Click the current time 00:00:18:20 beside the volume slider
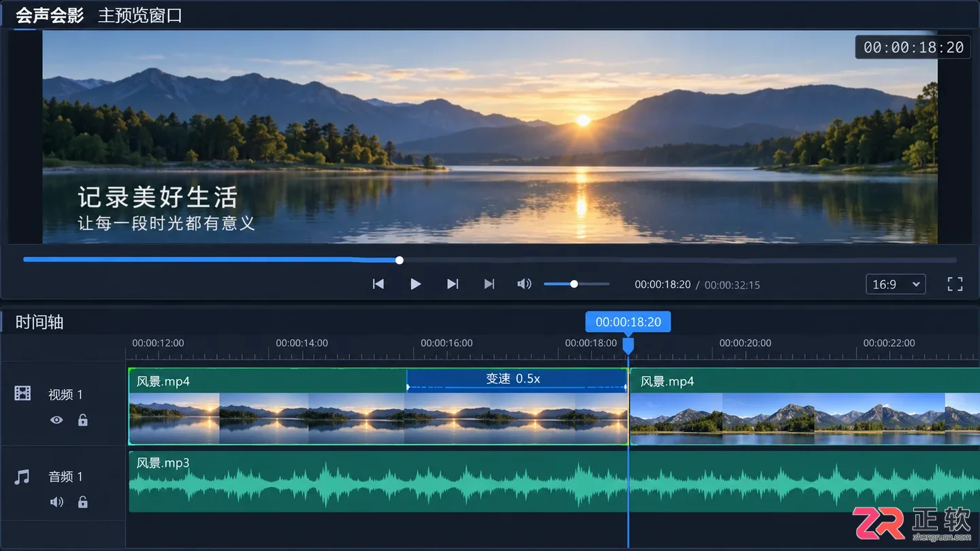 point(663,284)
